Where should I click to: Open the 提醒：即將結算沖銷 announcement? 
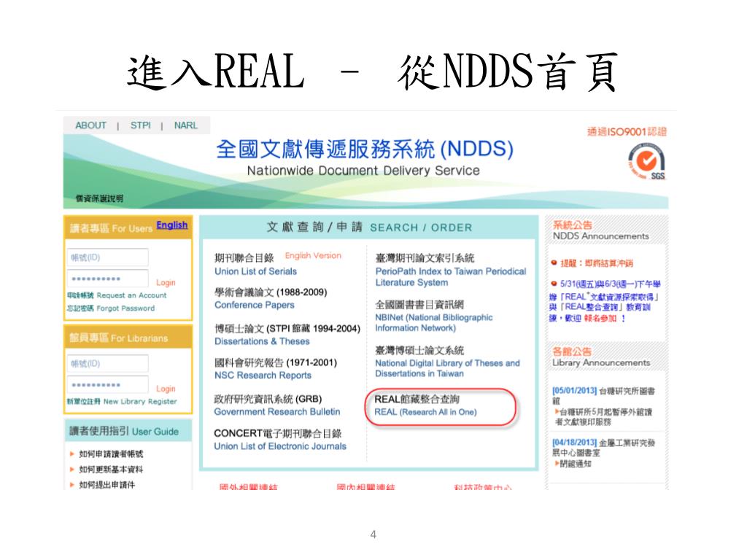597,262
